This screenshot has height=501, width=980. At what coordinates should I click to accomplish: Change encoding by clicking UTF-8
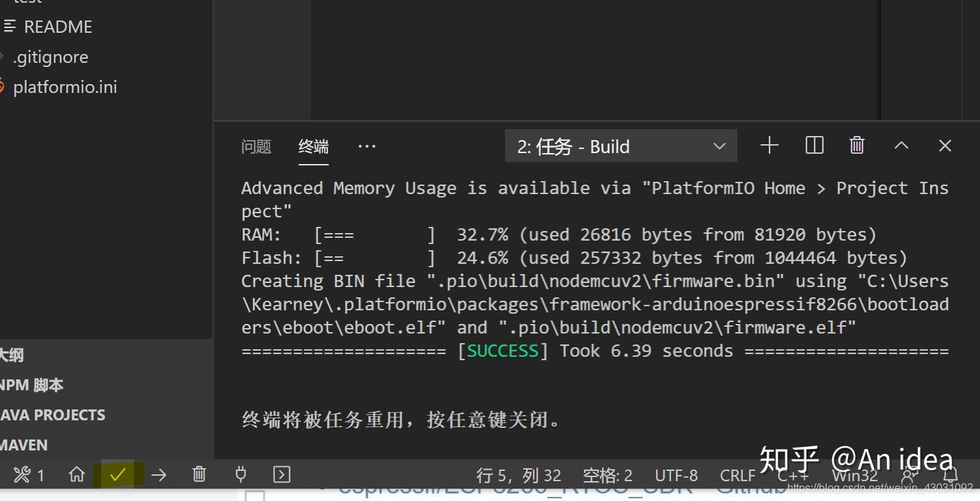click(675, 474)
